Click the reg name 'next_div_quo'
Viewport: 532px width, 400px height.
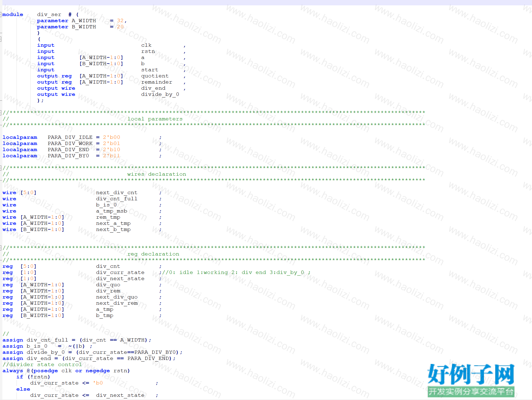point(117,297)
